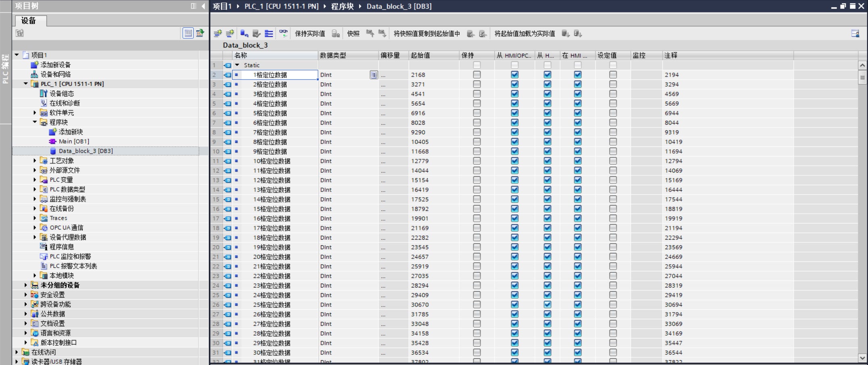The height and width of the screenshot is (365, 868).
Task: Uncheck HMI/OPC access for 5格定位数据
Action: point(515,113)
